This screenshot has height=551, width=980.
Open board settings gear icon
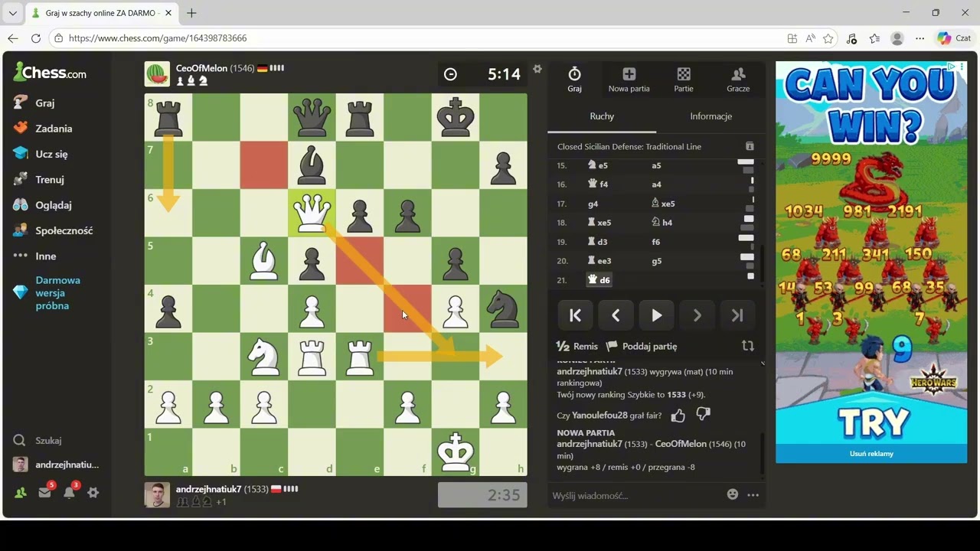click(x=537, y=69)
